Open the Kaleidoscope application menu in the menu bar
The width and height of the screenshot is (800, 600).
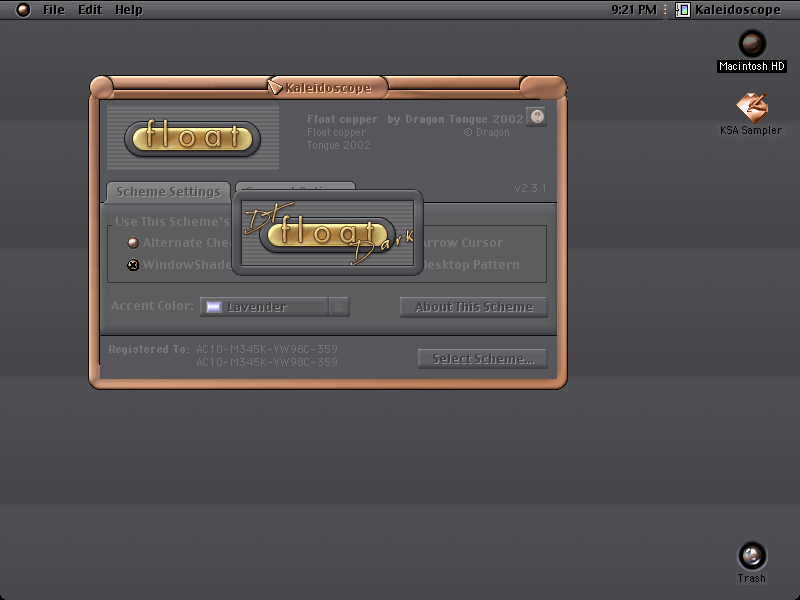point(728,10)
